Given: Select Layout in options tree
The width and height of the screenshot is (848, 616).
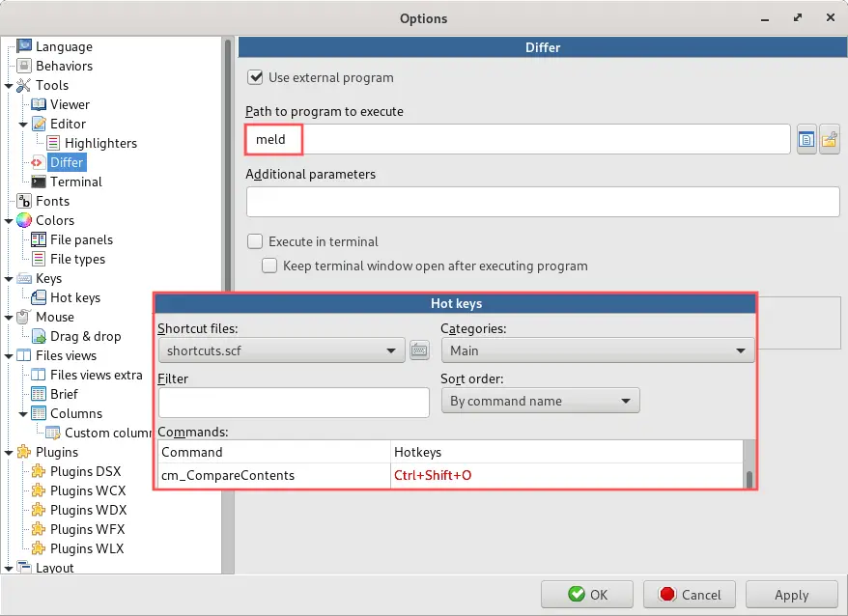Looking at the screenshot, I should 55,568.
